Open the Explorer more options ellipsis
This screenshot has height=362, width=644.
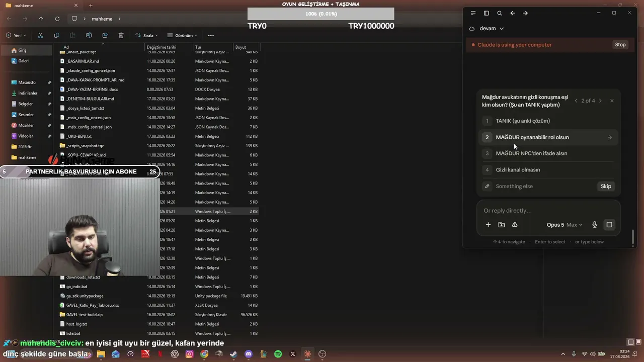[x=211, y=35]
